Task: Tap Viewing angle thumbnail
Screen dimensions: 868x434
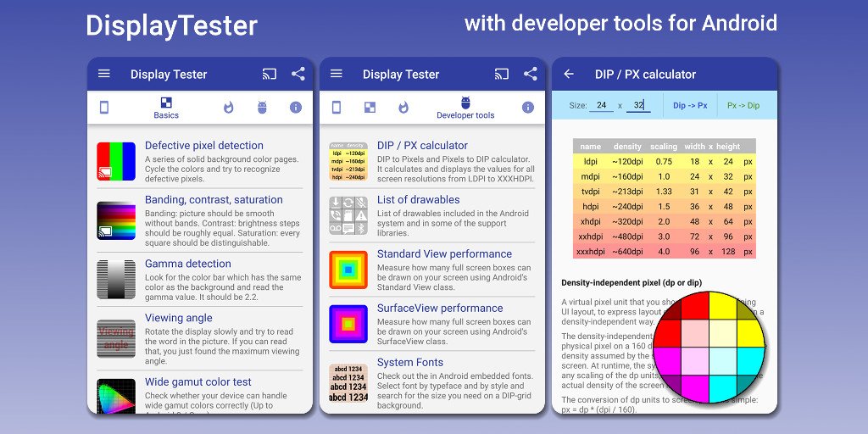Action: click(x=116, y=338)
